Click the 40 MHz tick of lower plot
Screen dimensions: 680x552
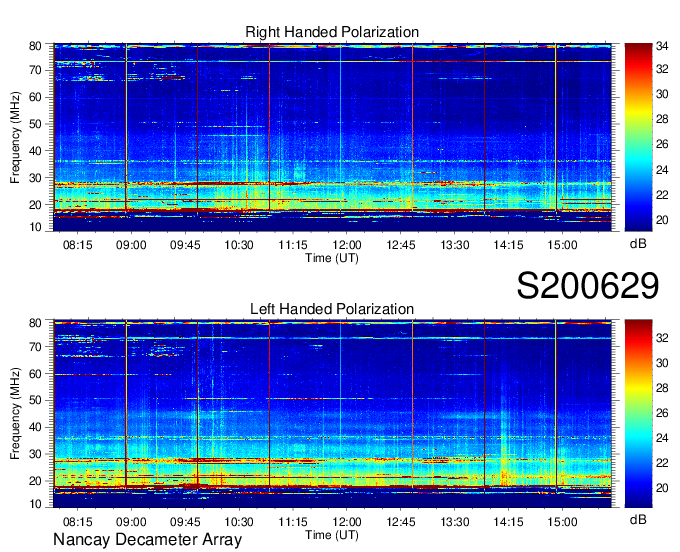coord(35,427)
